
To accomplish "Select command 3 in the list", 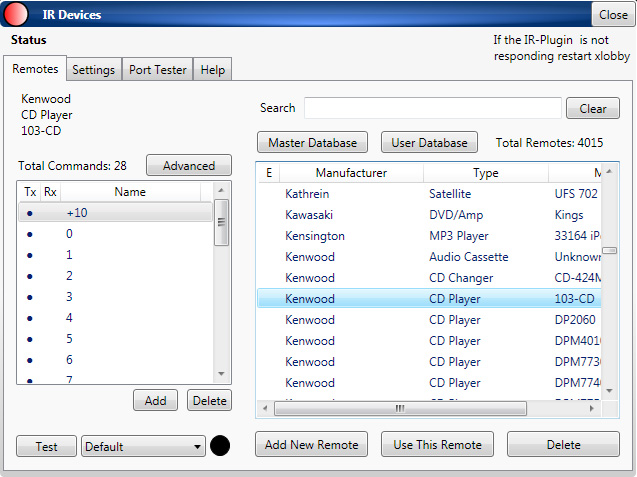I will coord(115,297).
